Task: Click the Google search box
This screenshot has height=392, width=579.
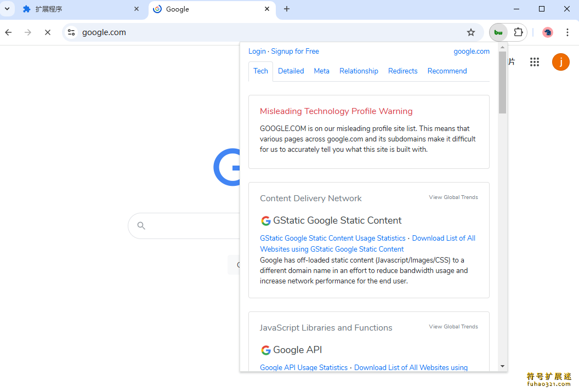Action: 185,225
